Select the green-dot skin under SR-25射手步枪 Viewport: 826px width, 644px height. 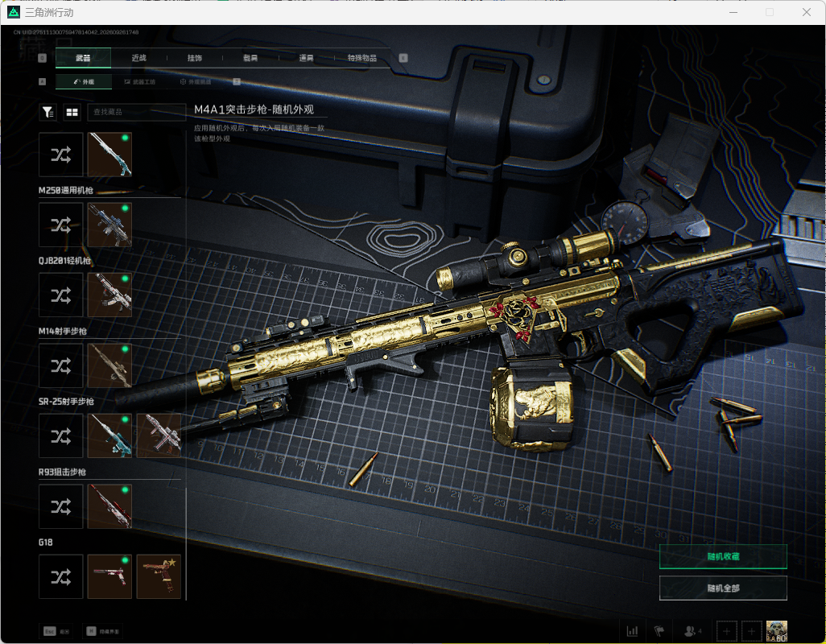[x=109, y=436]
